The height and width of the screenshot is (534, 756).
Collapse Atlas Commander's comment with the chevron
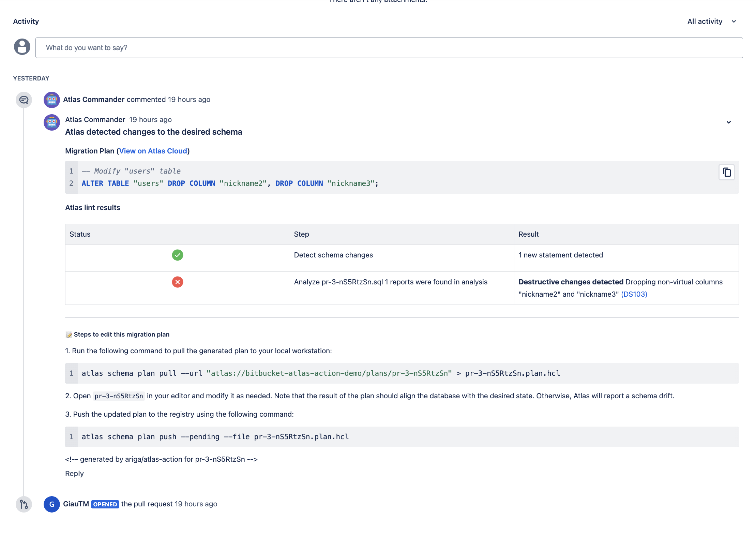(729, 122)
